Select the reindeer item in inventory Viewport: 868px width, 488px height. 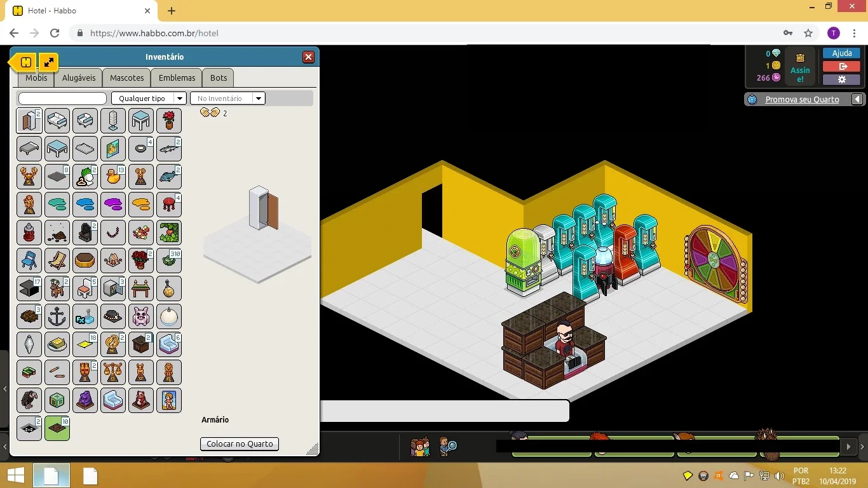point(57,288)
